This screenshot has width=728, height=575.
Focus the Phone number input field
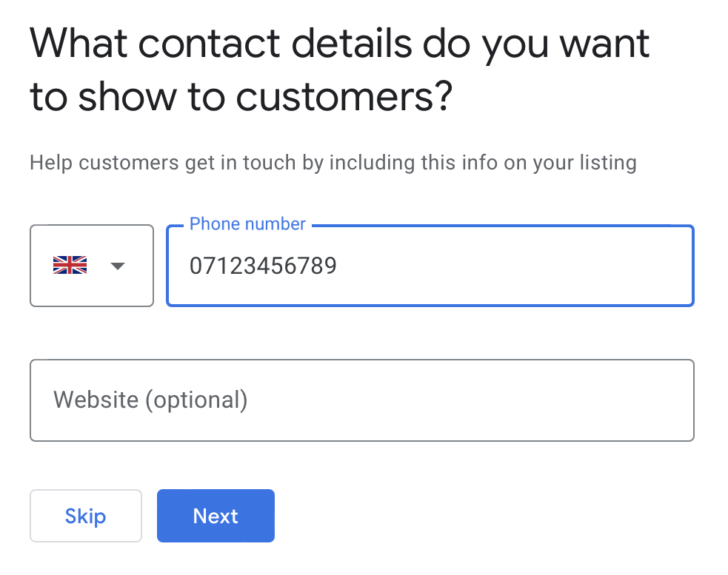coord(430,266)
